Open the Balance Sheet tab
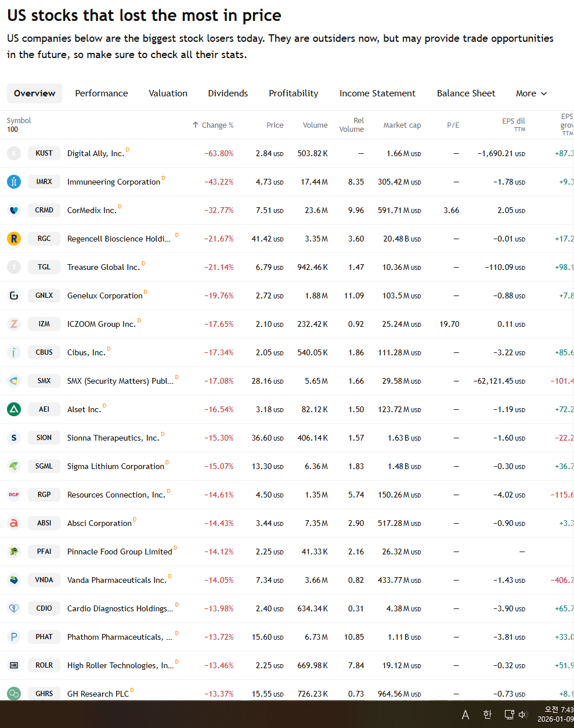Viewport: 574px width, 728px height. (x=466, y=93)
